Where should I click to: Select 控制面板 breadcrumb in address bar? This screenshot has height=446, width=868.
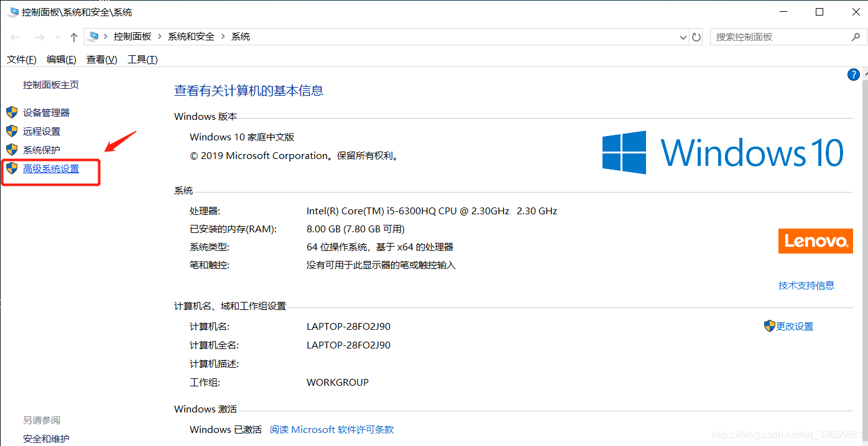(132, 37)
